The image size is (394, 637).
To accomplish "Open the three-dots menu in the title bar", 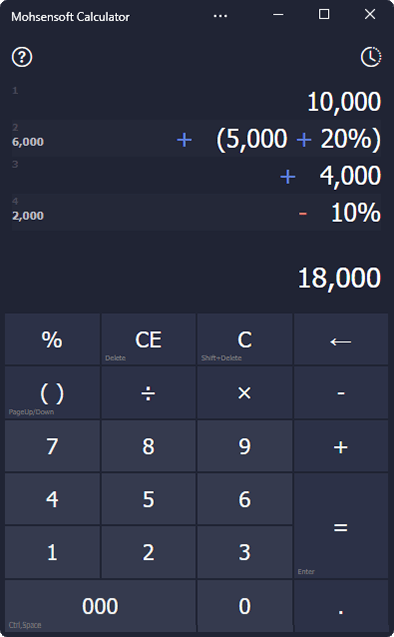I will [x=220, y=16].
